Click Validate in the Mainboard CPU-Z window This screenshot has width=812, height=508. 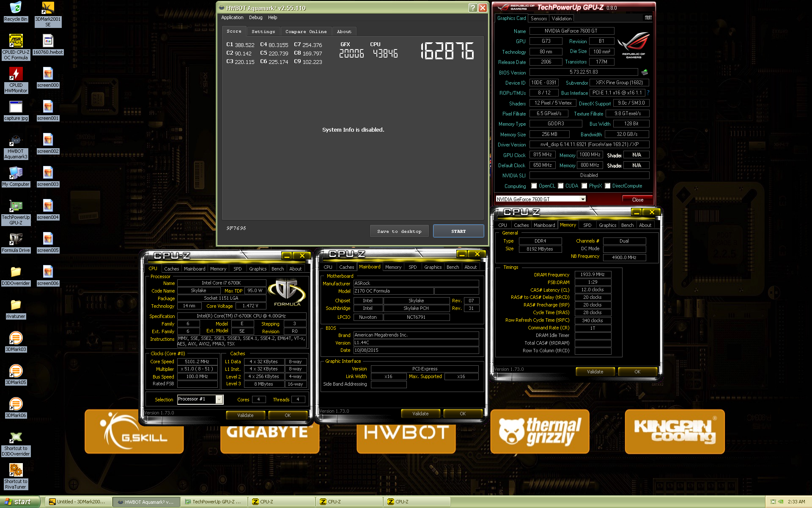pos(420,414)
